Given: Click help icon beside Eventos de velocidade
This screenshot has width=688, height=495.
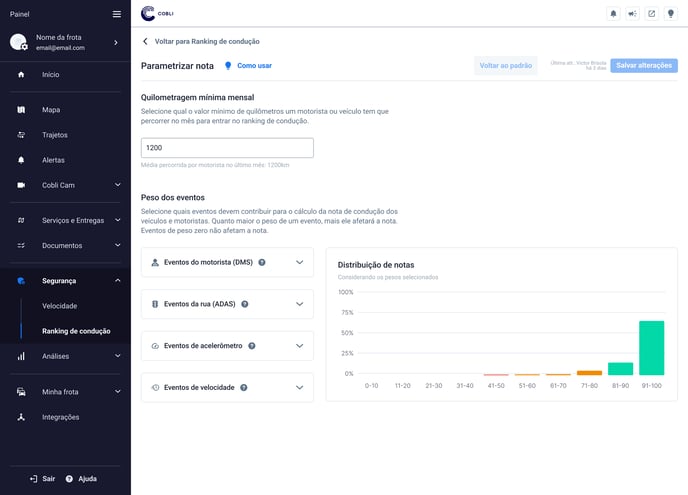Looking at the screenshot, I should coord(244,387).
